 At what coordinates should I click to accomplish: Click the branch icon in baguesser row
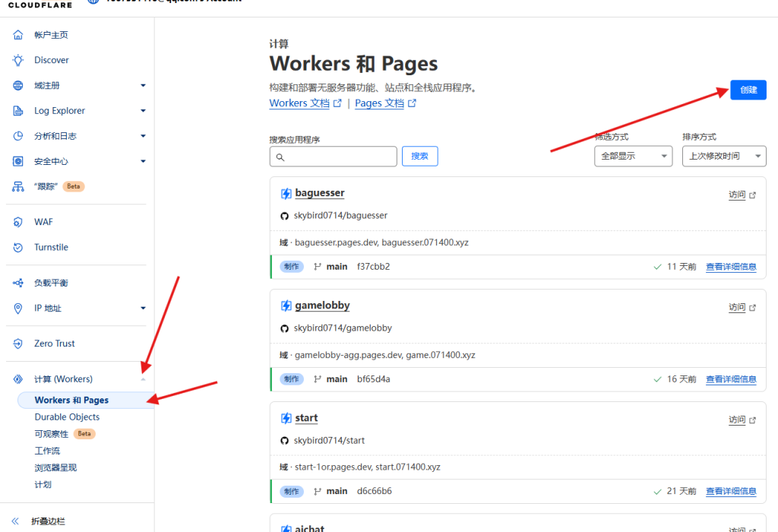pos(318,267)
